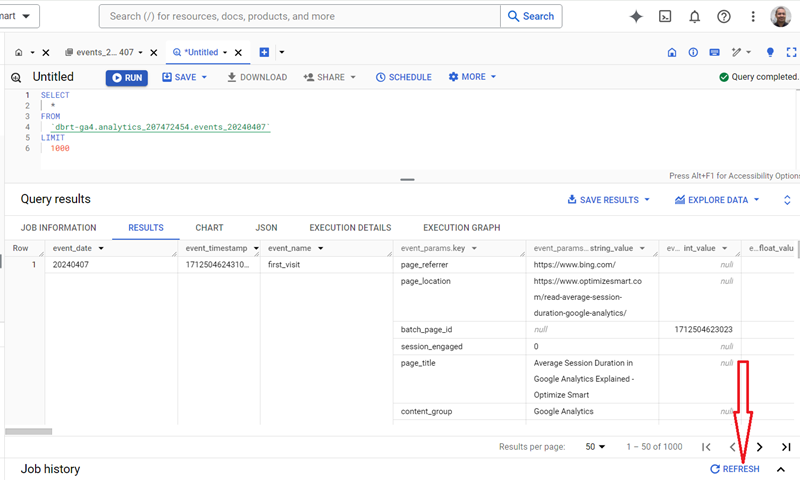Viewport: 800px width, 480px height.
Task: Open EXECUTION DETAILS tab
Action: click(x=350, y=228)
